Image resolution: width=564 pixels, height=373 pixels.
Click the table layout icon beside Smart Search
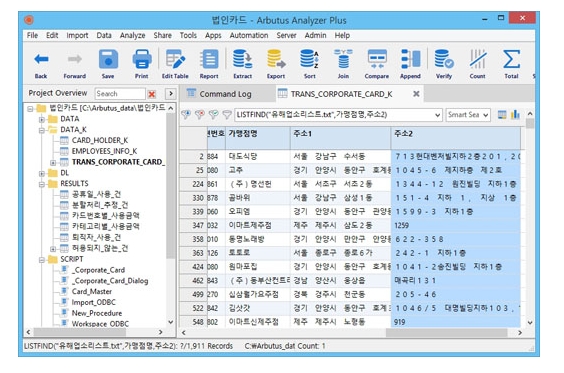[502, 115]
